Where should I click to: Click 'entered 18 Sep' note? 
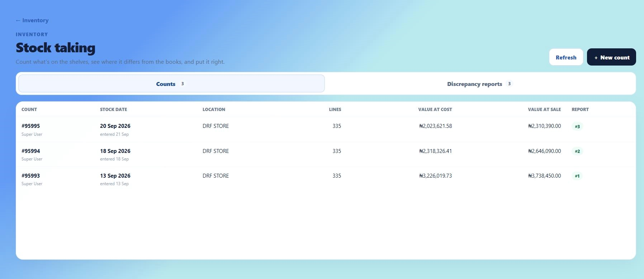point(114,159)
